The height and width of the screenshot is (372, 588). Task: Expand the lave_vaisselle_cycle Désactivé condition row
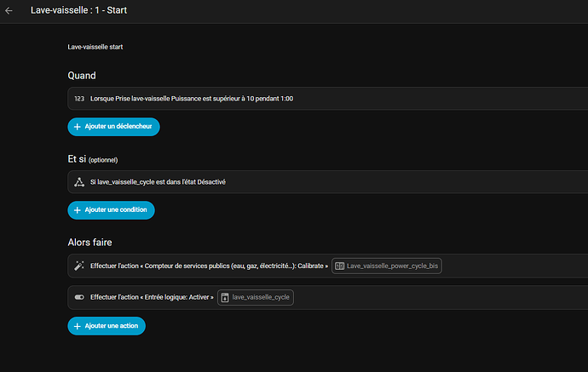tap(328, 182)
